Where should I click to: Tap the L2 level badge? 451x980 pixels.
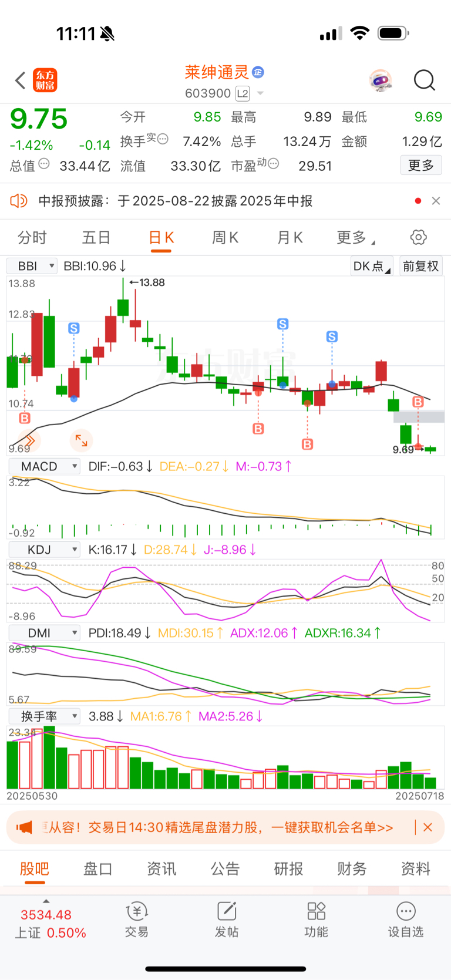pyautogui.click(x=243, y=93)
